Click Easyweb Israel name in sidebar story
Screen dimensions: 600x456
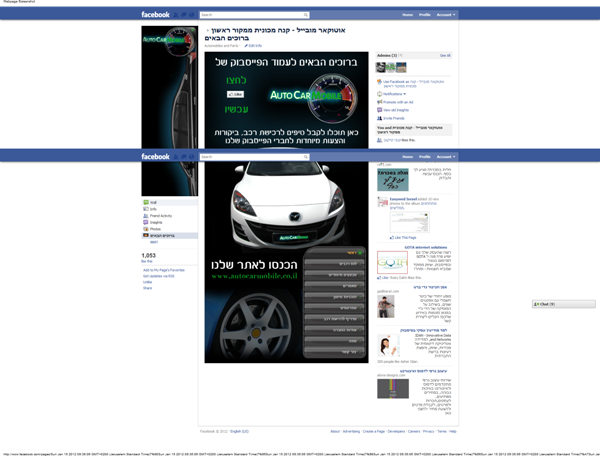[403, 199]
